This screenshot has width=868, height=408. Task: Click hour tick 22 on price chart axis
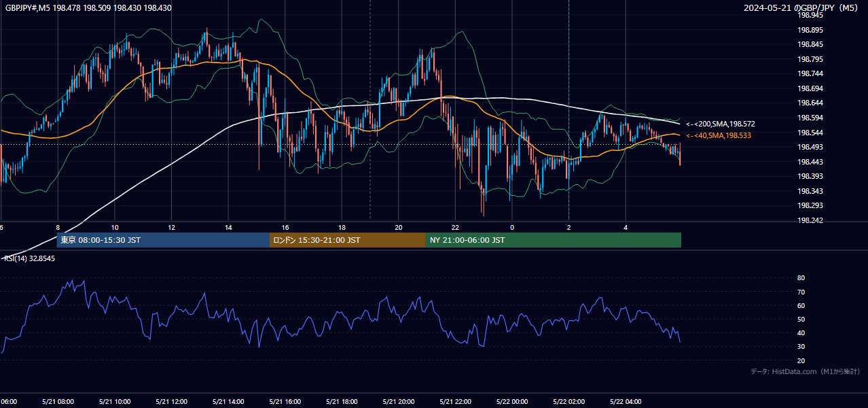[x=455, y=228]
